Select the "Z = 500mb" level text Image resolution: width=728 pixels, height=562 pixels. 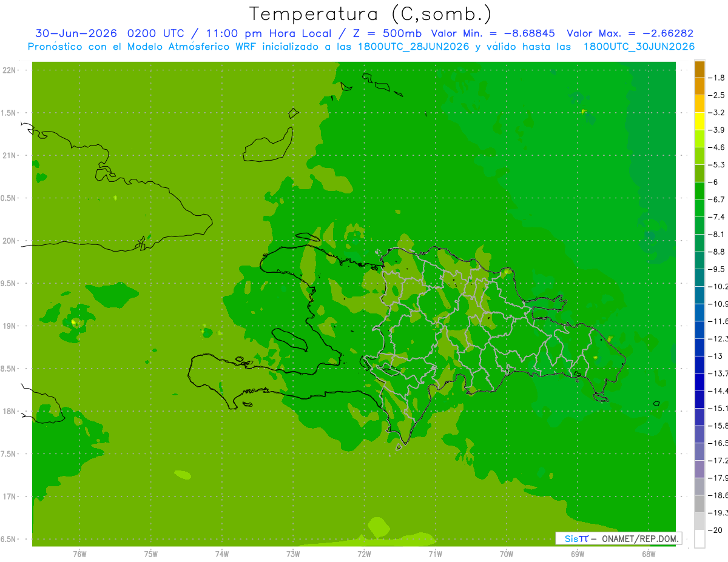pos(387,33)
